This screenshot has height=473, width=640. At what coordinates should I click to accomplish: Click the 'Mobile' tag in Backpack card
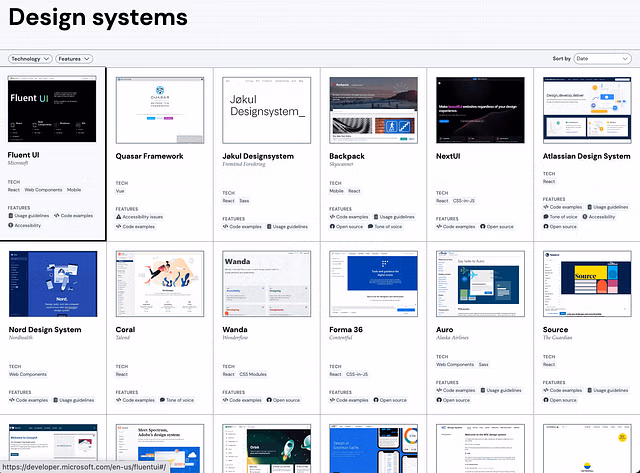(336, 191)
